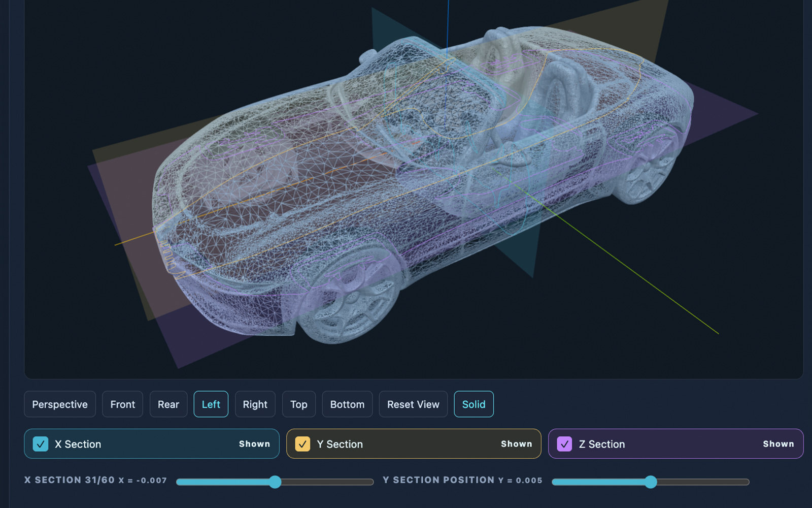812x508 pixels.
Task: Uncheck the X Section checkbox
Action: coord(41,444)
